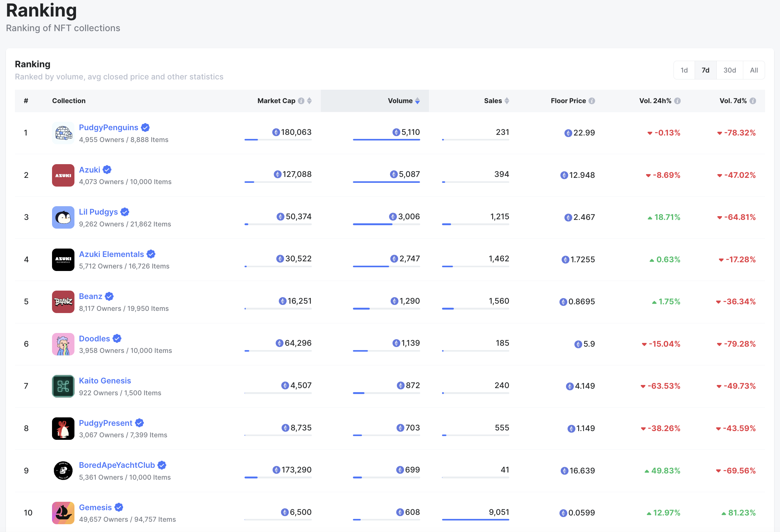780x532 pixels.
Task: Open the Kaito Genesis collection link
Action: [x=105, y=381]
